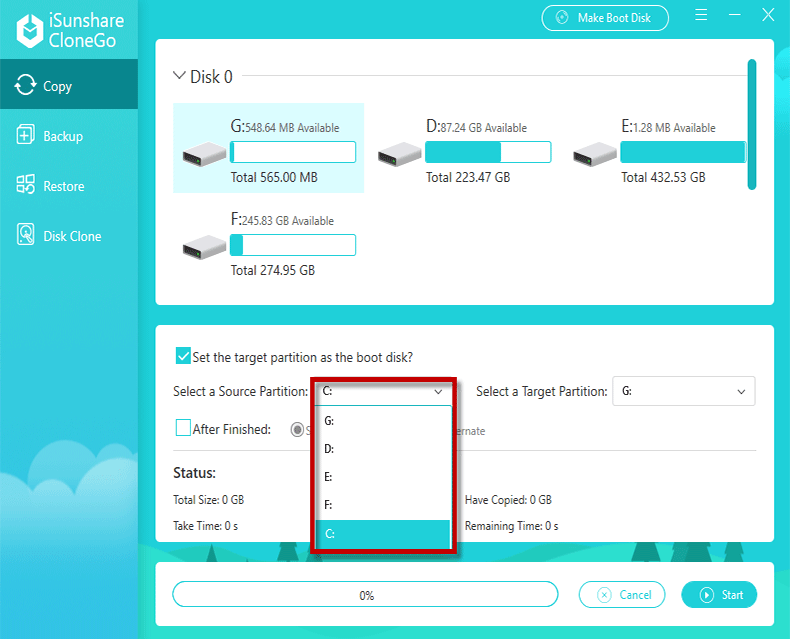Choose E: in source partition list
Screen dimensions: 790x639
[x=383, y=477]
